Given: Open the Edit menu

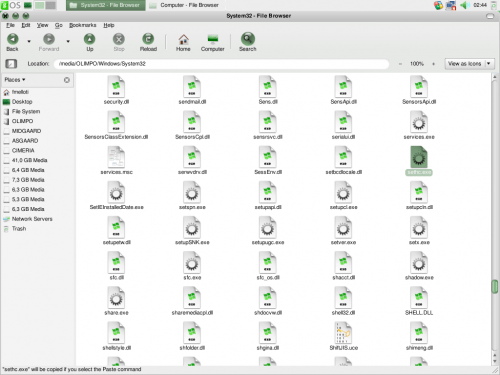Looking at the screenshot, I should click(x=26, y=25).
